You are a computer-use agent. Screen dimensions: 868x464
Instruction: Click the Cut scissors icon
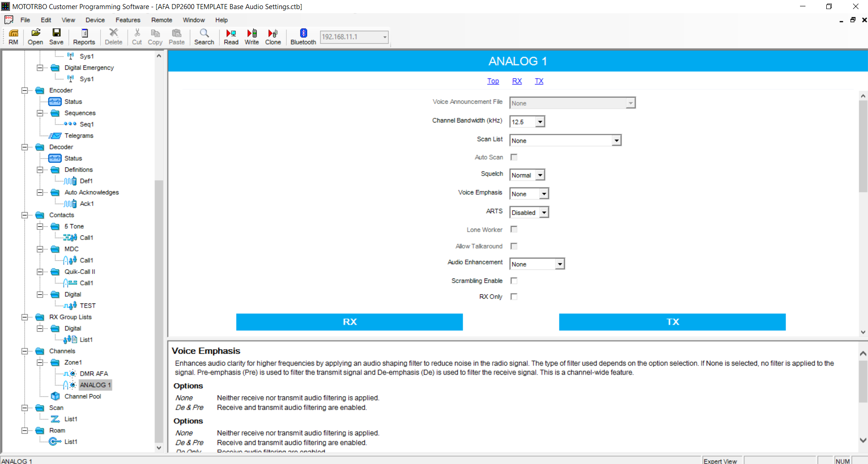click(137, 36)
